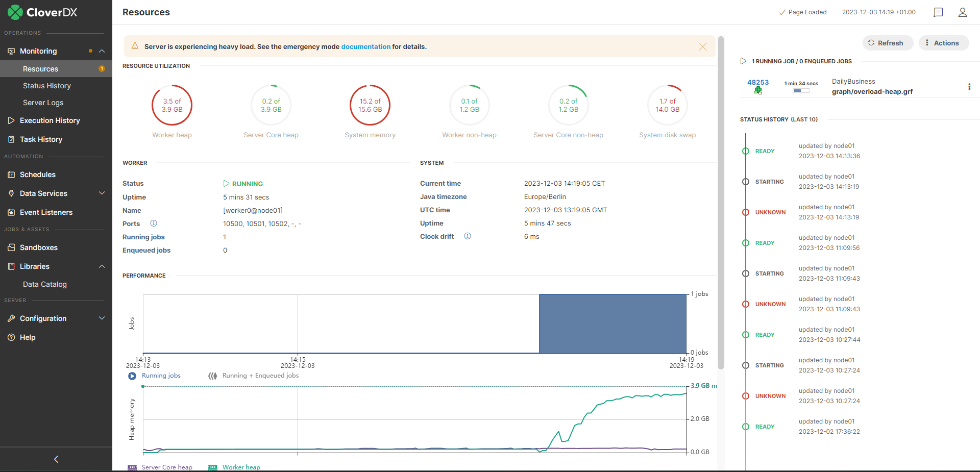Go to Execution History

point(50,120)
